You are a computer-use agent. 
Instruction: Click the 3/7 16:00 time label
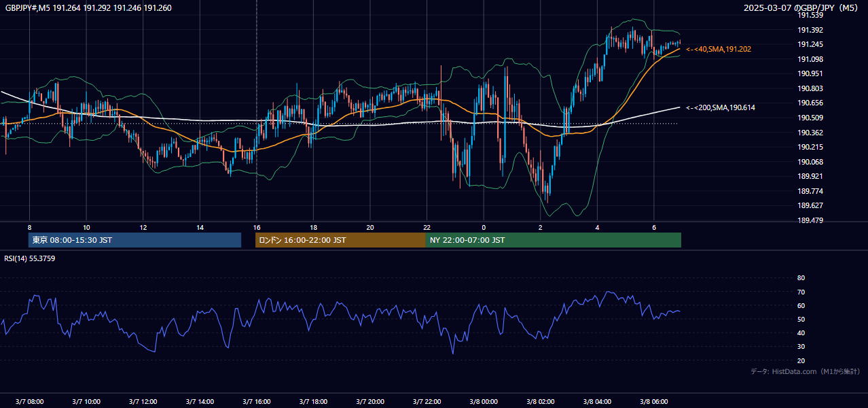[x=256, y=402]
